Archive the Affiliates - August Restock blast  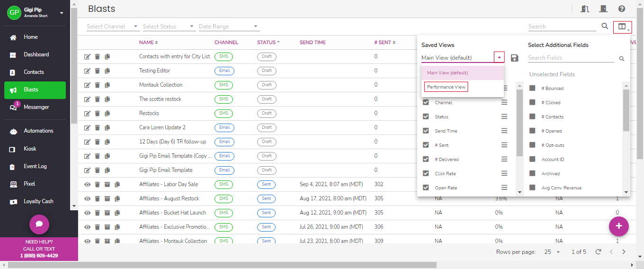pos(107,198)
